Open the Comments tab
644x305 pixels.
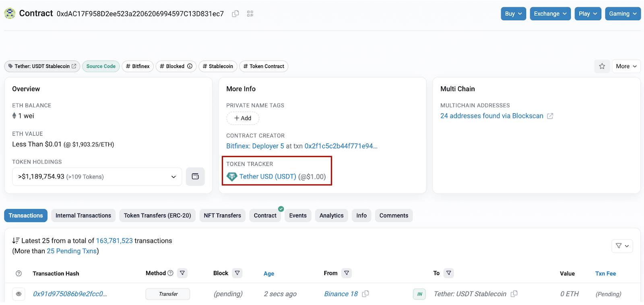click(394, 216)
